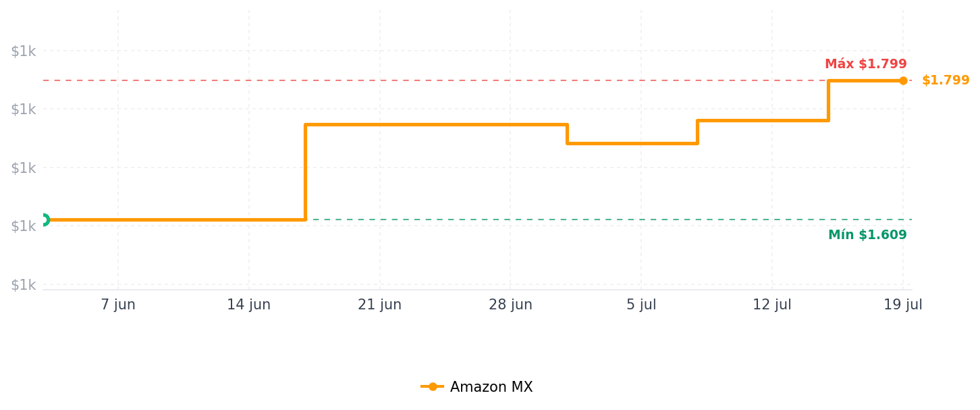Image resolution: width=980 pixels, height=410 pixels.
Task: Click the topmost $1k y-axis label
Action: (23, 51)
